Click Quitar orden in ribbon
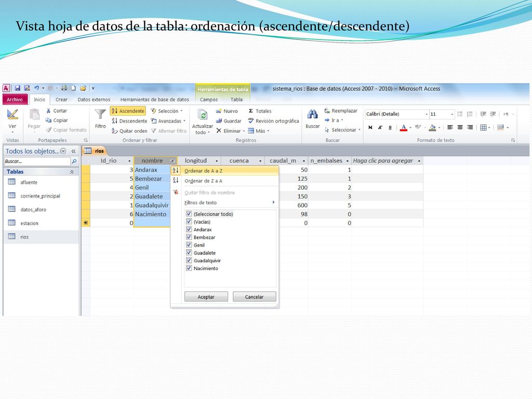This screenshot has width=532, height=399. [x=129, y=131]
